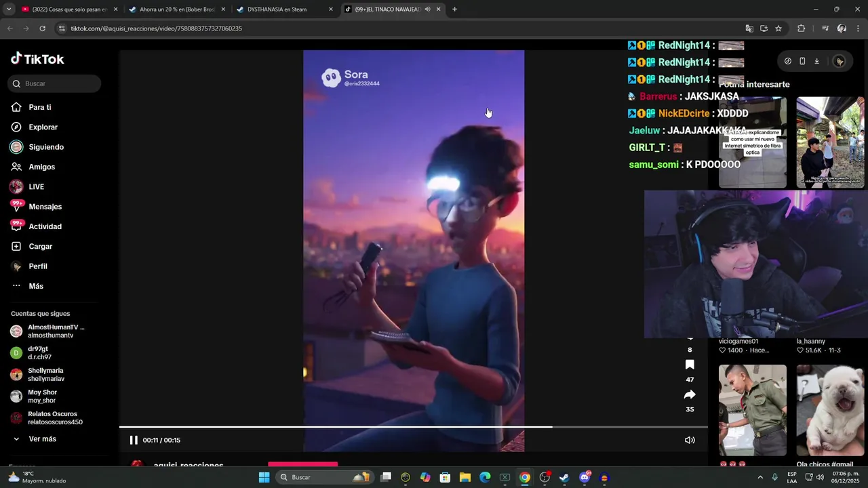This screenshot has height=488, width=868.
Task: Reload the page
Action: (x=42, y=28)
